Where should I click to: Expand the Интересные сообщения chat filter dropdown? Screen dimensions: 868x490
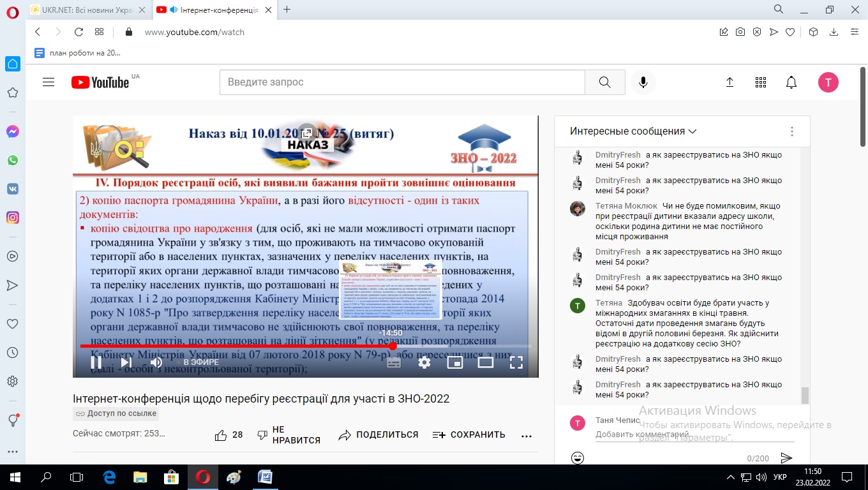(x=633, y=131)
